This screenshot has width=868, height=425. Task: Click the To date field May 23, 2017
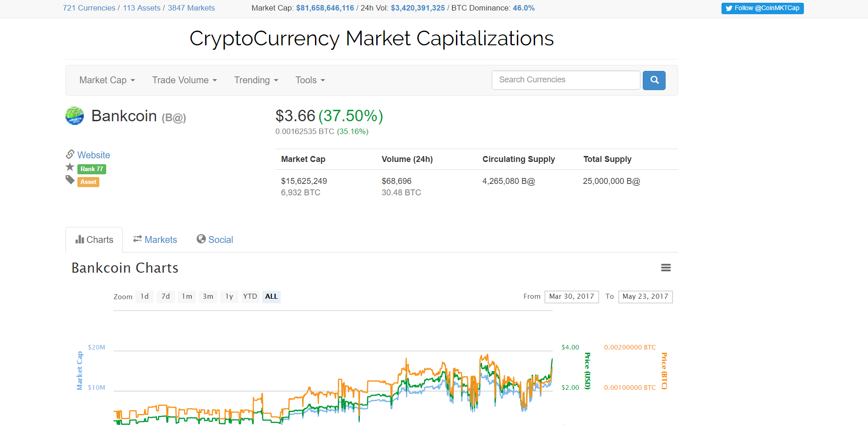[645, 296]
